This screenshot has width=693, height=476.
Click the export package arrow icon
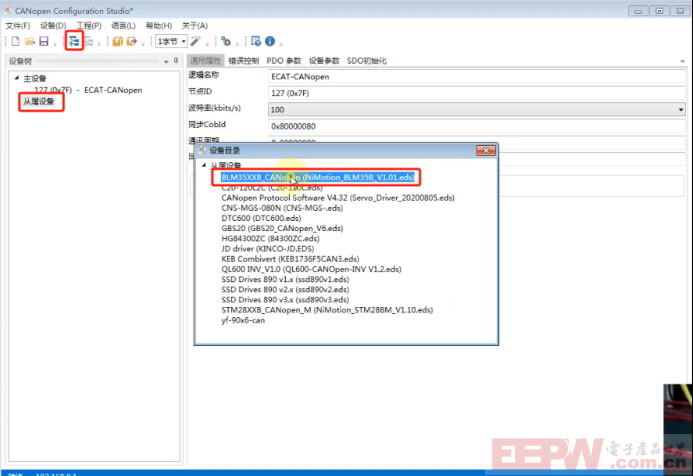[132, 41]
